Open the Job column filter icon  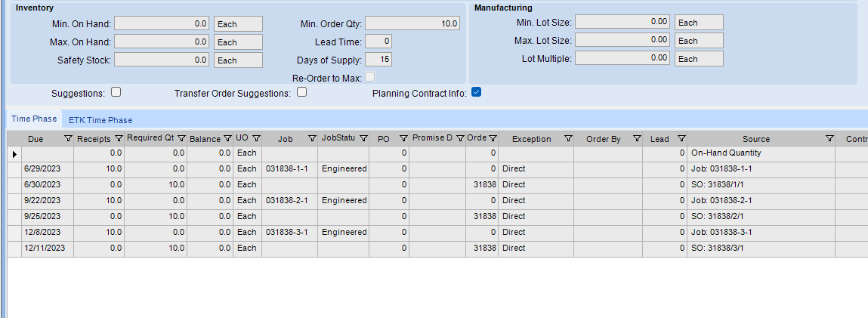click(312, 138)
